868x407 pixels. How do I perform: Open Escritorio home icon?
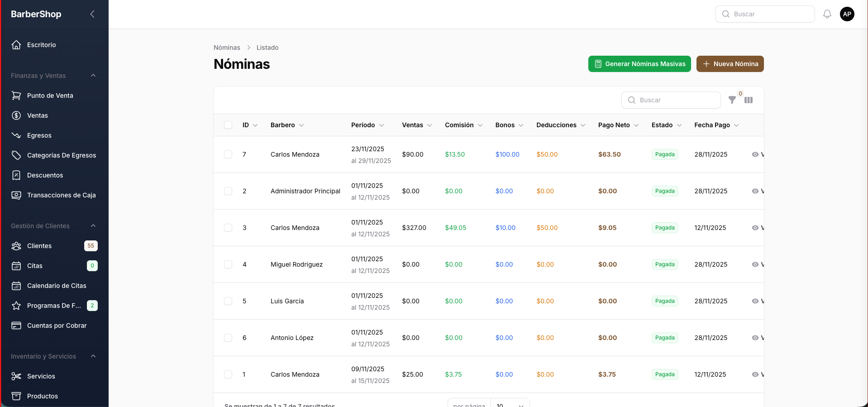pyautogui.click(x=16, y=45)
